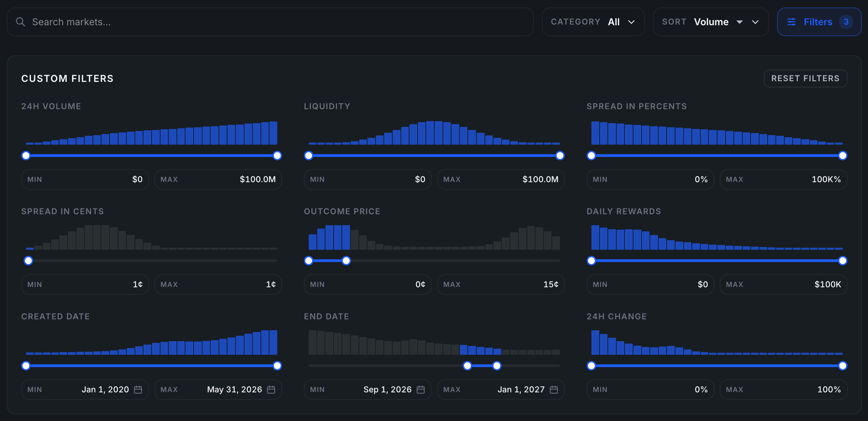This screenshot has width=868, height=421.
Task: Edit Spread in Percents max 100K%
Action: [784, 179]
